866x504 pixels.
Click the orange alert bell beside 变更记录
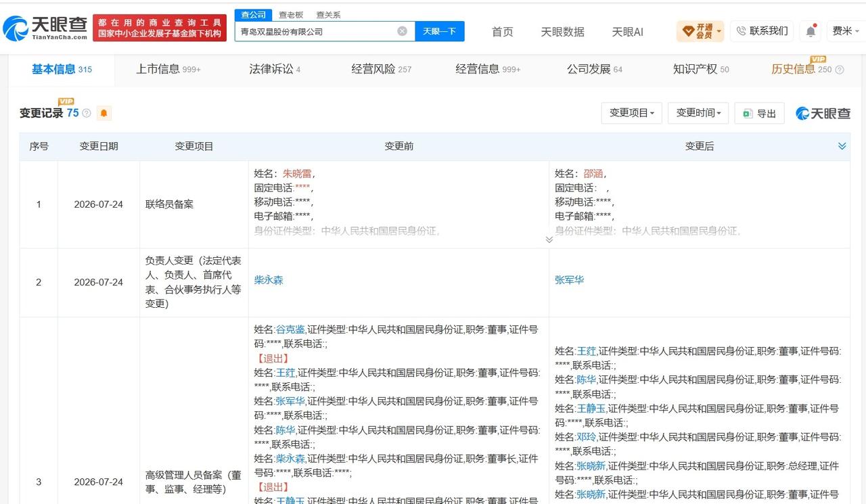coord(104,114)
